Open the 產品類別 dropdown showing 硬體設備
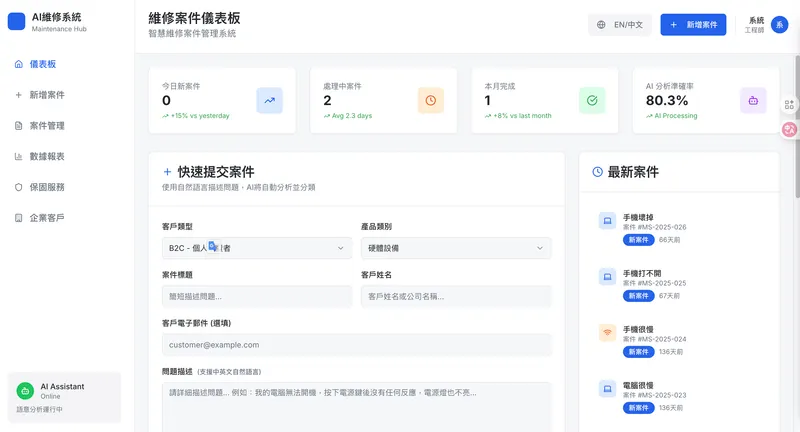The width and height of the screenshot is (800, 432). [x=456, y=248]
